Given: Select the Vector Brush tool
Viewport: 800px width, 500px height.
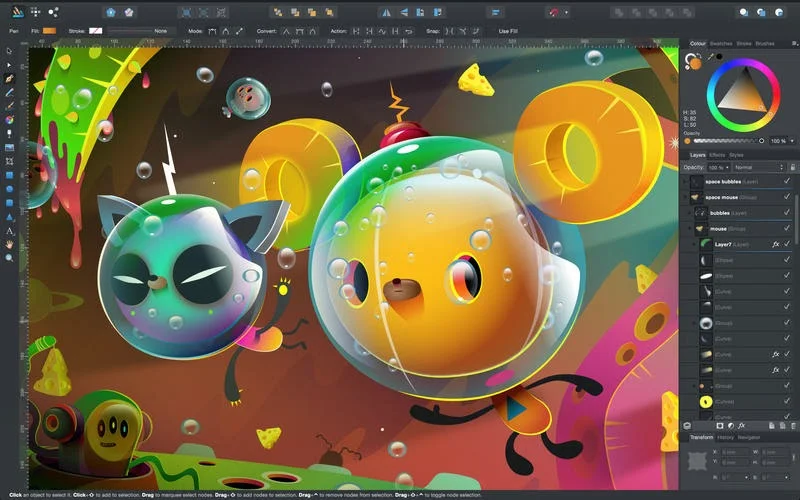Looking at the screenshot, I should click(x=9, y=106).
